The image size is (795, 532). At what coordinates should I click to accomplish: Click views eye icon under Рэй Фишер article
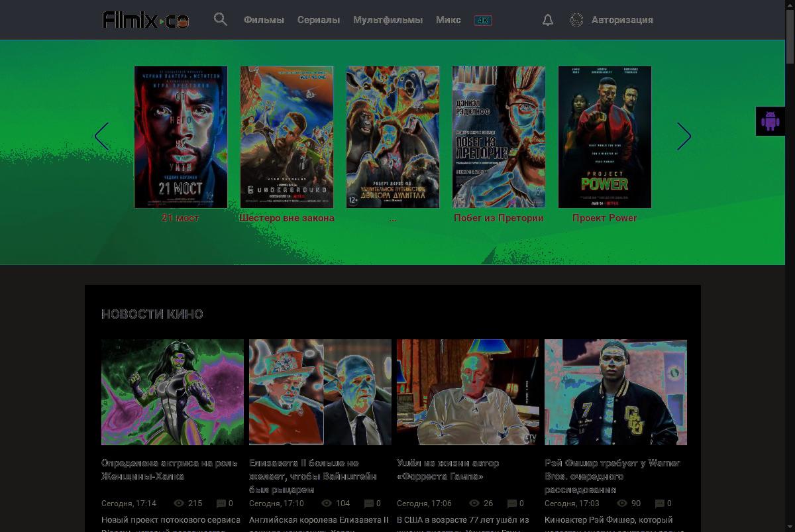[x=622, y=504]
